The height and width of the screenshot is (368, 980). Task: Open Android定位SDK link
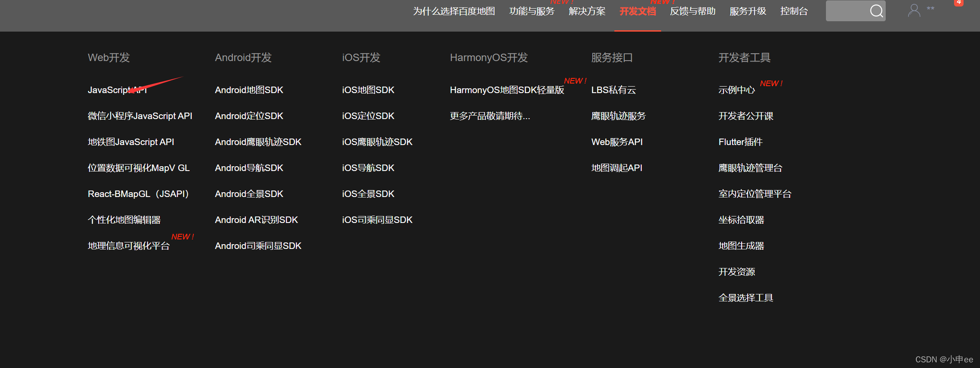249,116
